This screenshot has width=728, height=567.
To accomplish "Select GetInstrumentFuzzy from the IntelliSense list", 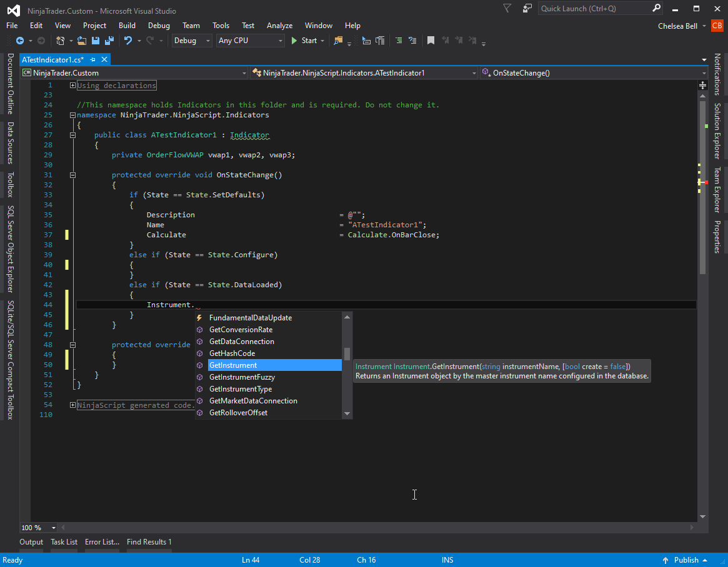I will point(242,377).
